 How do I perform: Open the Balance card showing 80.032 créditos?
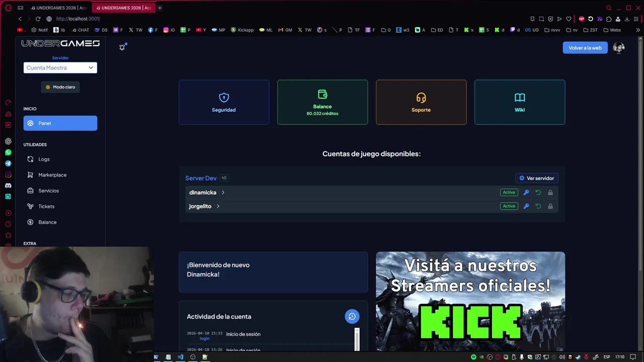point(323,102)
